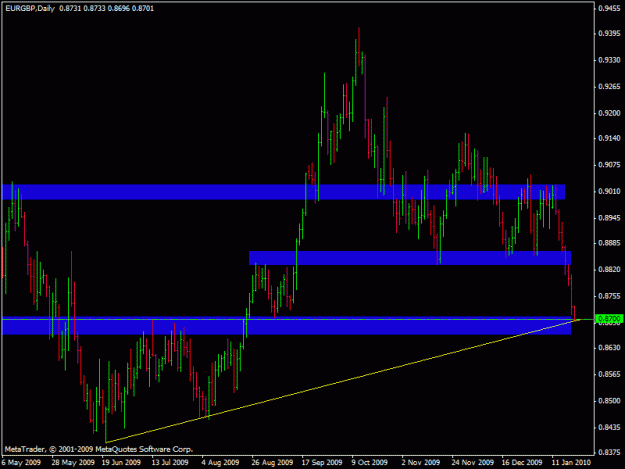Click the 17 Sep 2009 date label
This screenshot has height=469, width=625.
[322, 463]
